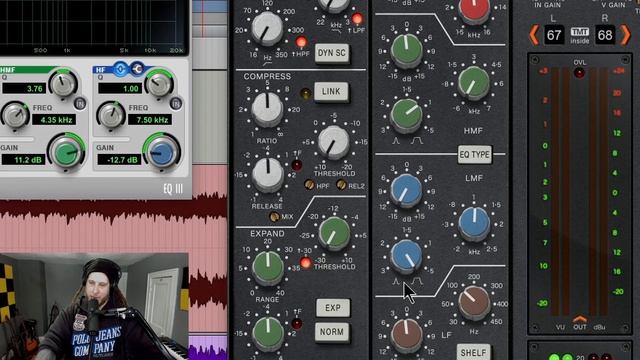Toggle the expander fast attack LED

(x=296, y=324)
